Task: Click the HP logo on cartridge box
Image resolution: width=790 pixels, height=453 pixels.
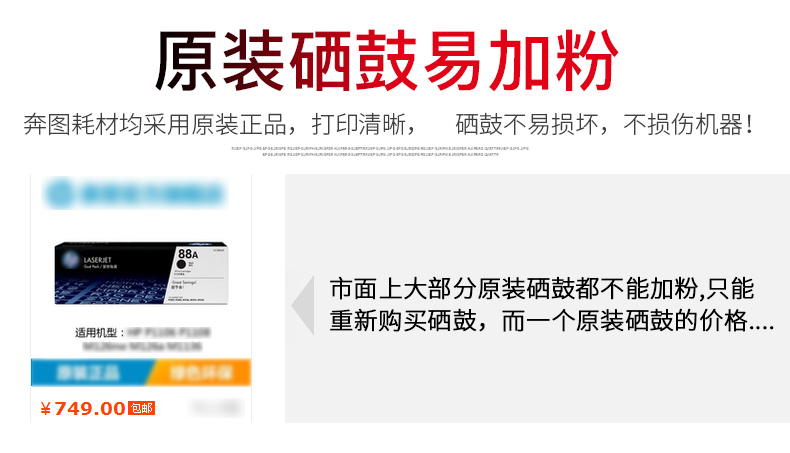Action: (71, 260)
